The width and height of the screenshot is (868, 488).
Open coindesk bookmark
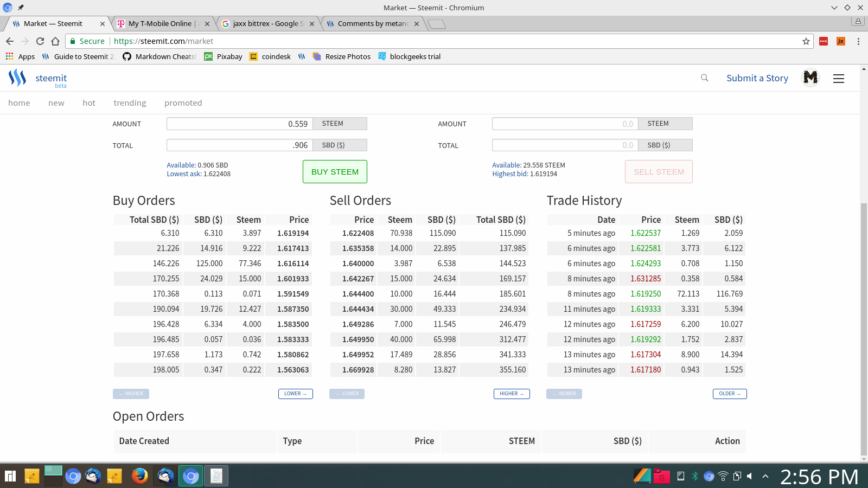tap(270, 56)
